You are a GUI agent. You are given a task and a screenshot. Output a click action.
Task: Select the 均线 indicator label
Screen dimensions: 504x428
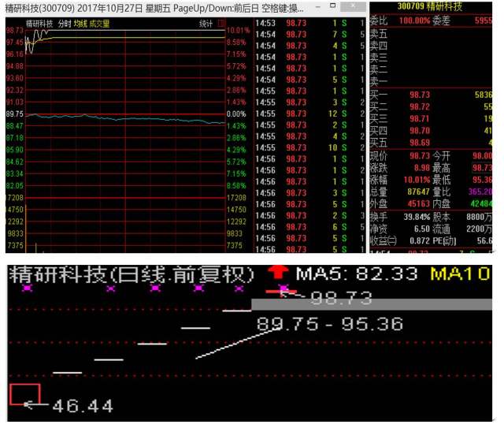80,24
